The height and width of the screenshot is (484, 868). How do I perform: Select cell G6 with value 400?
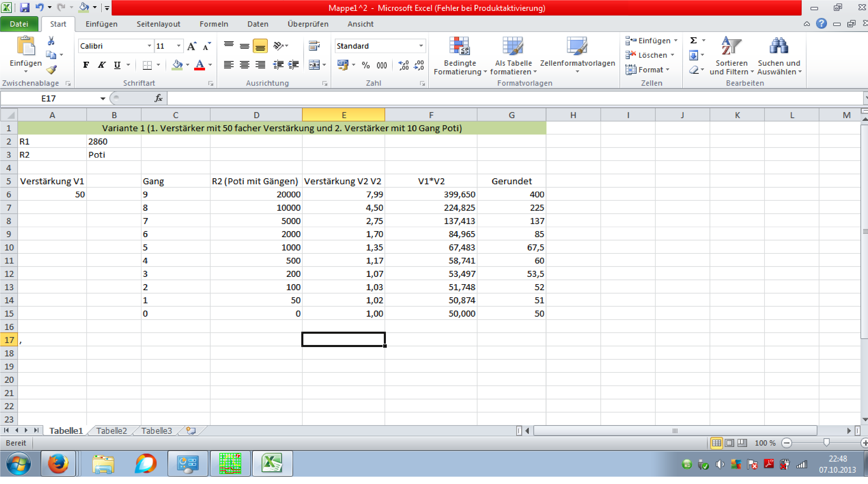511,194
